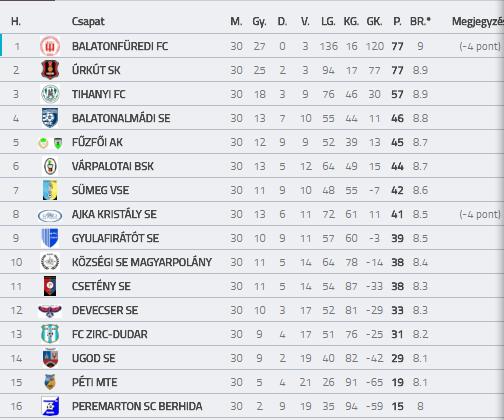
Task: Open the Péti MTE team link
Action: 95,382
